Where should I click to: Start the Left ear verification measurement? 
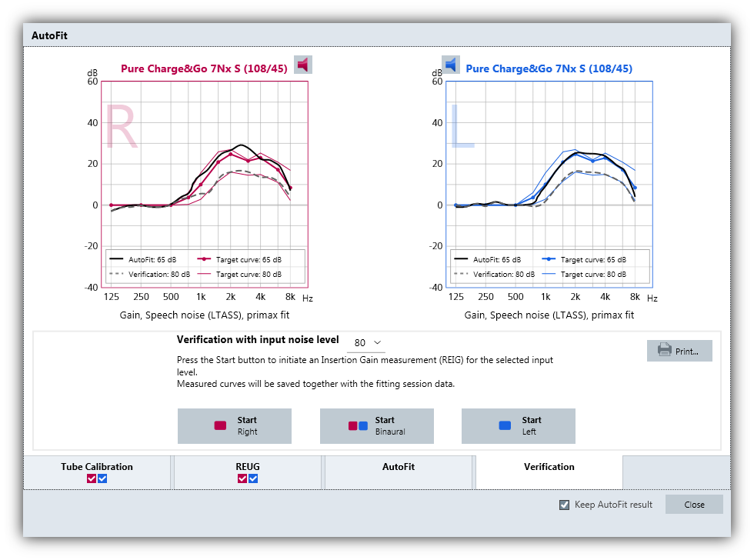(519, 426)
